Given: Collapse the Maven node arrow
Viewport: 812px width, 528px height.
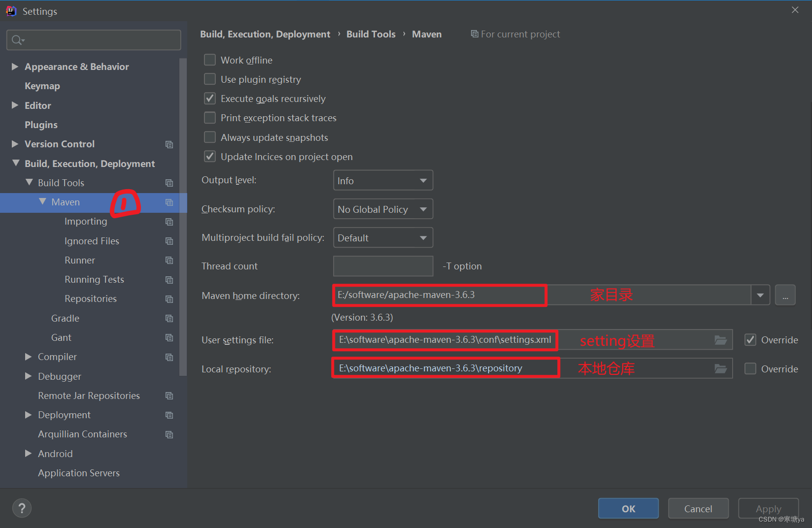Looking at the screenshot, I should [42, 201].
